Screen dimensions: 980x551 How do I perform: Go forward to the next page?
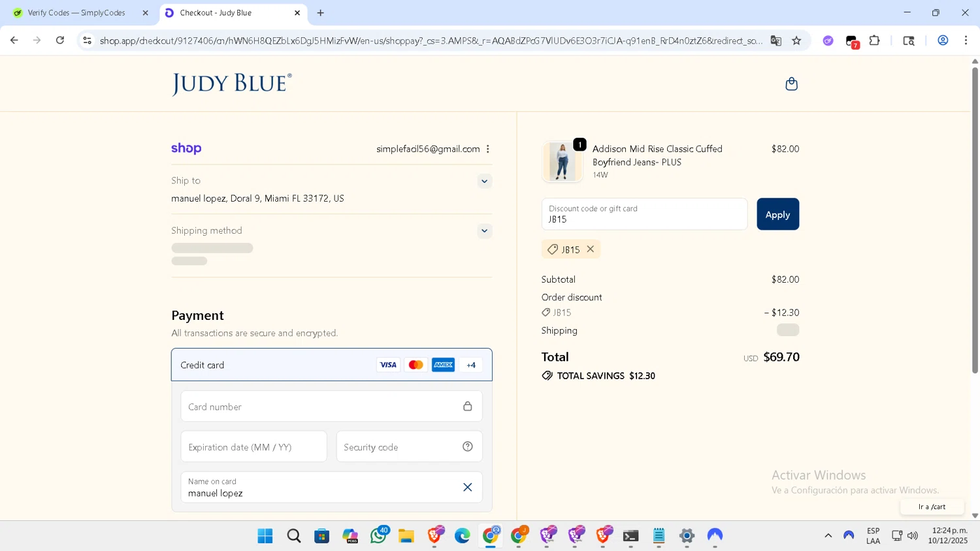[37, 40]
